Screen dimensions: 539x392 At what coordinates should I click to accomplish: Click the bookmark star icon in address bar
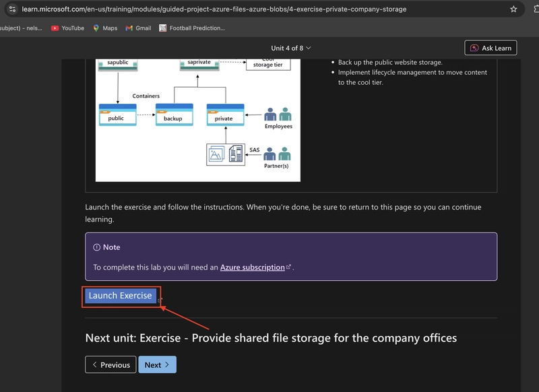[513, 9]
